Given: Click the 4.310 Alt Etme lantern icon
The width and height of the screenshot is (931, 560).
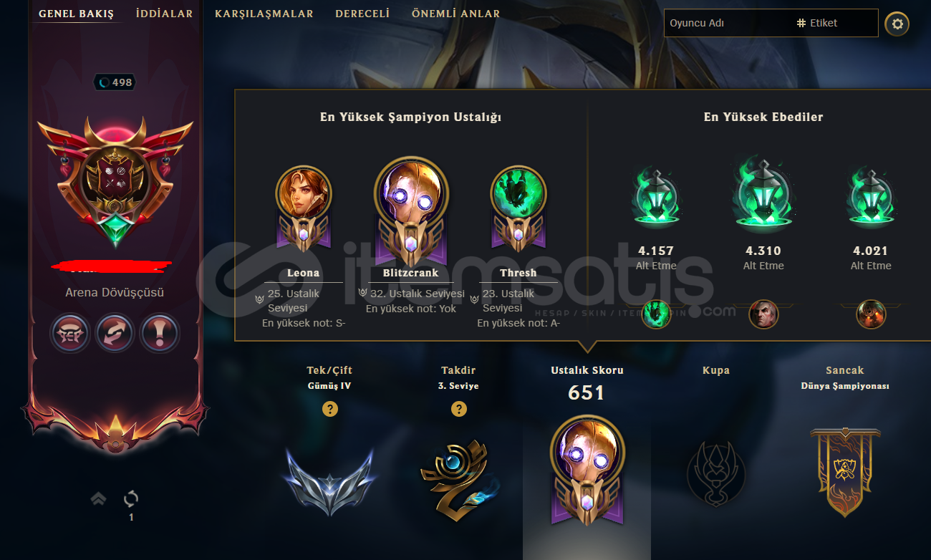Looking at the screenshot, I should 763,193.
